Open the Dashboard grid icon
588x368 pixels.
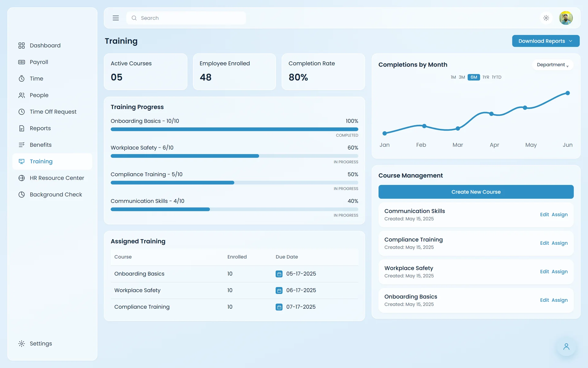coord(21,45)
